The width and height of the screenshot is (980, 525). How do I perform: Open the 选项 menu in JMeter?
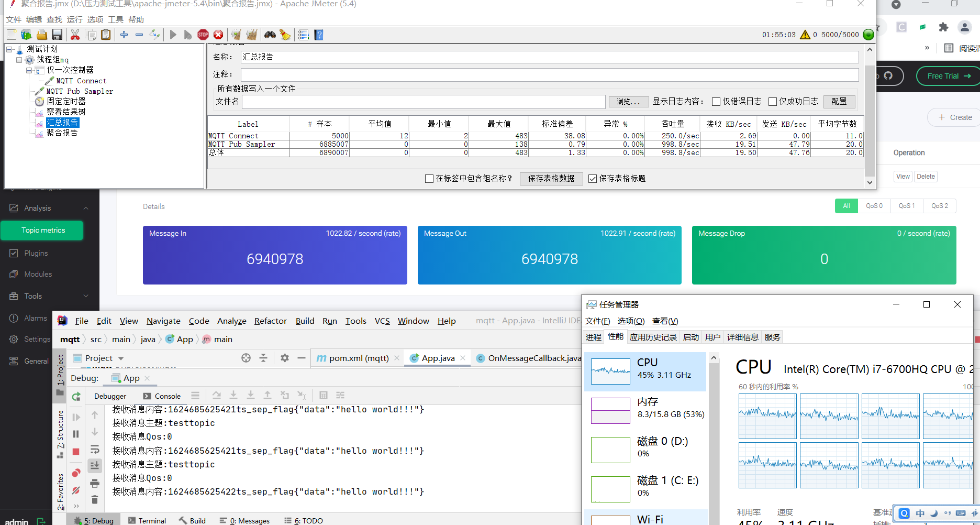coord(95,19)
